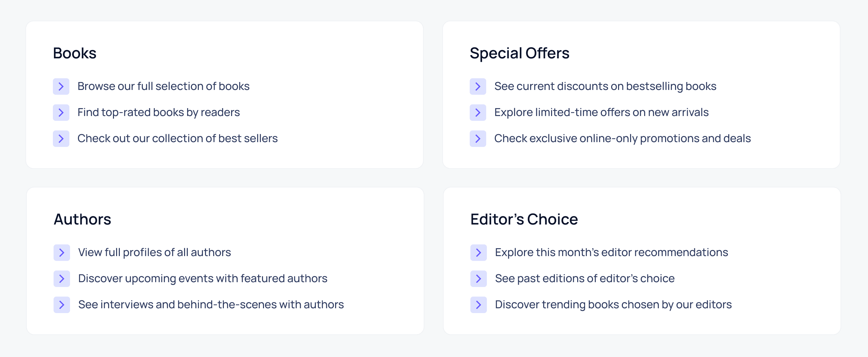Click the "Editor's Choice" section heading

[524, 219]
